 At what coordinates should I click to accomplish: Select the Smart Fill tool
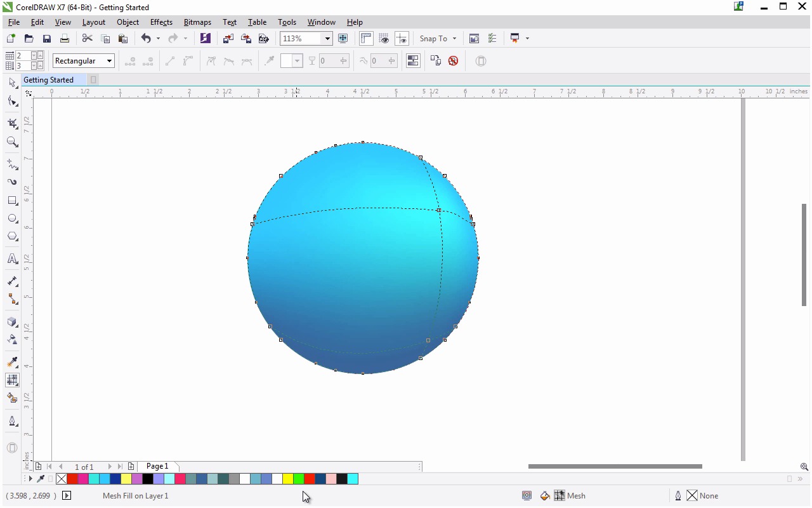12,398
